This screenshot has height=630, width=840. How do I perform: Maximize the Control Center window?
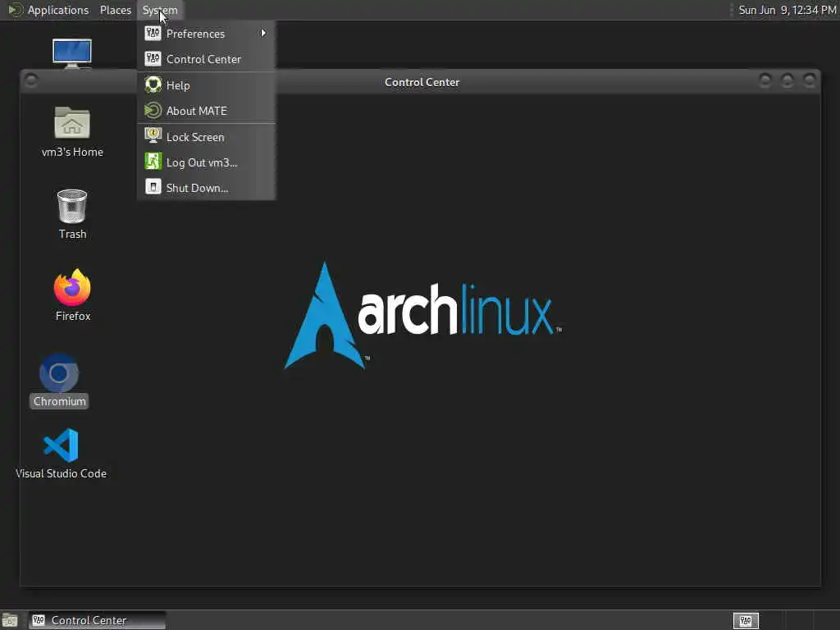pos(787,80)
